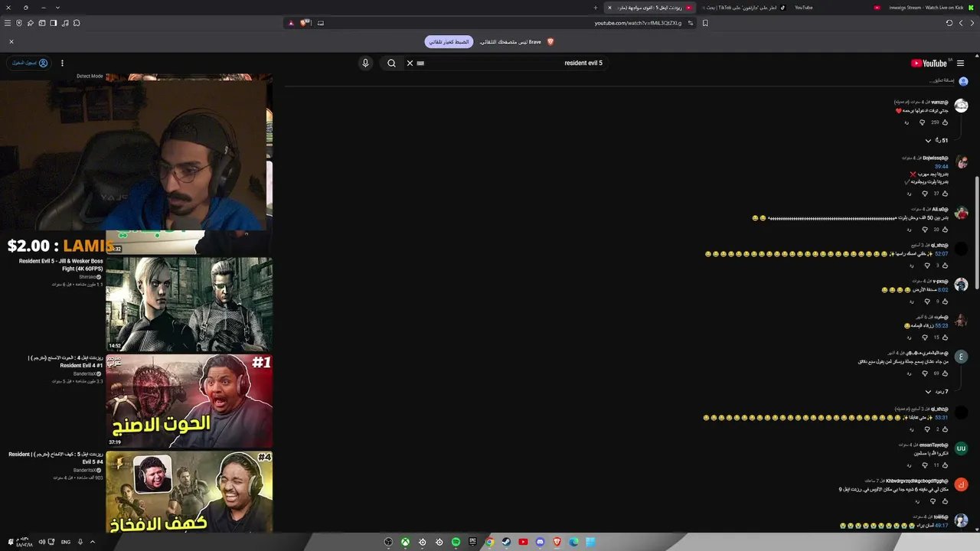Screen dimensions: 980x551
Task: Clear the YouTube search text with X
Action: pos(410,63)
